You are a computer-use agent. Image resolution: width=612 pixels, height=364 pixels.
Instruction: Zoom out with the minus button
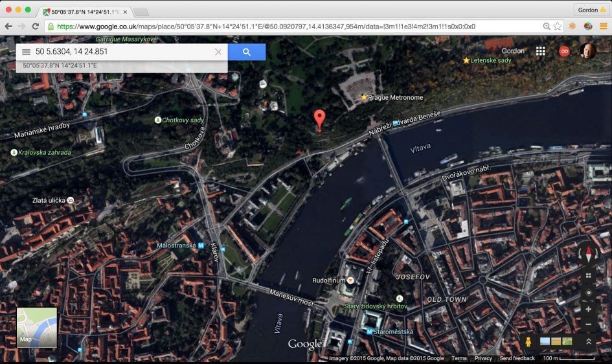tap(588, 324)
